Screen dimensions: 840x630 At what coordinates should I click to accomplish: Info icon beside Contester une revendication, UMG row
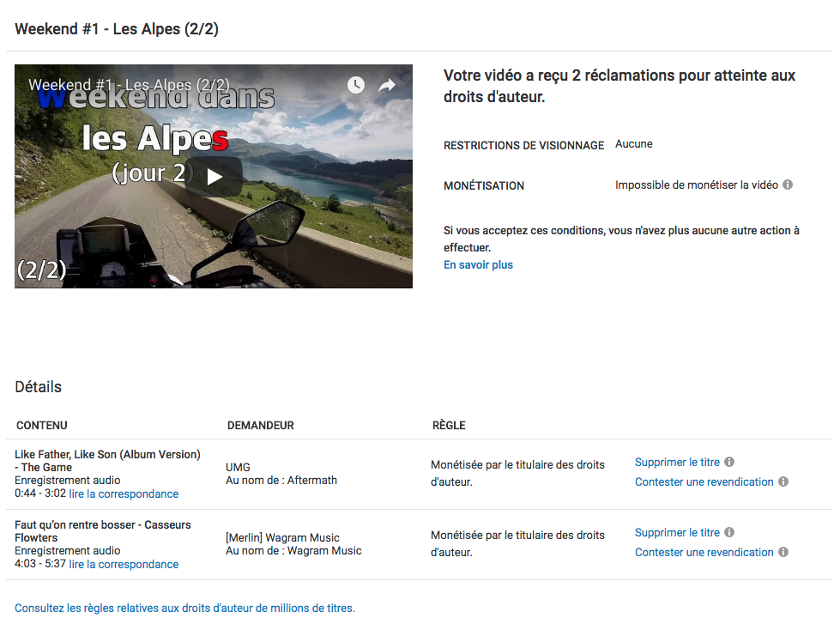pyautogui.click(x=783, y=482)
